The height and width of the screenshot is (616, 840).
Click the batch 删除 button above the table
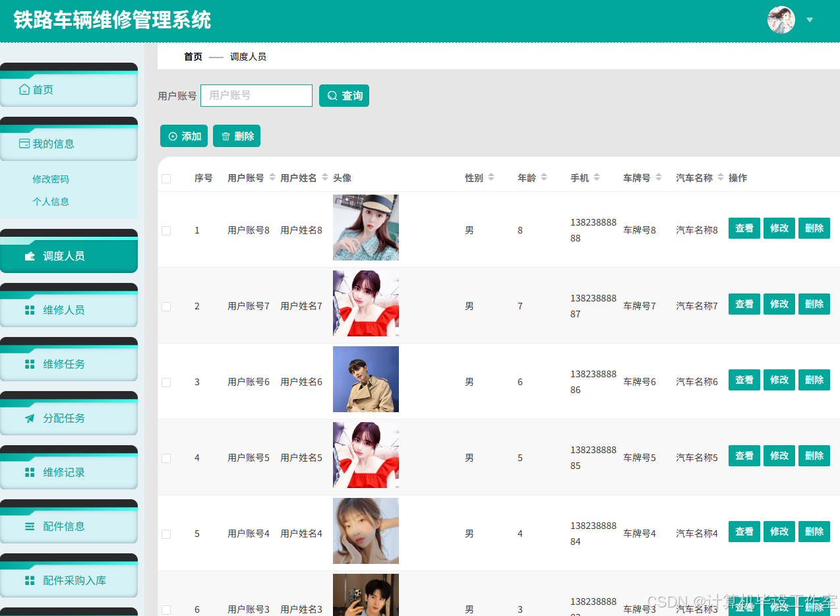[237, 136]
